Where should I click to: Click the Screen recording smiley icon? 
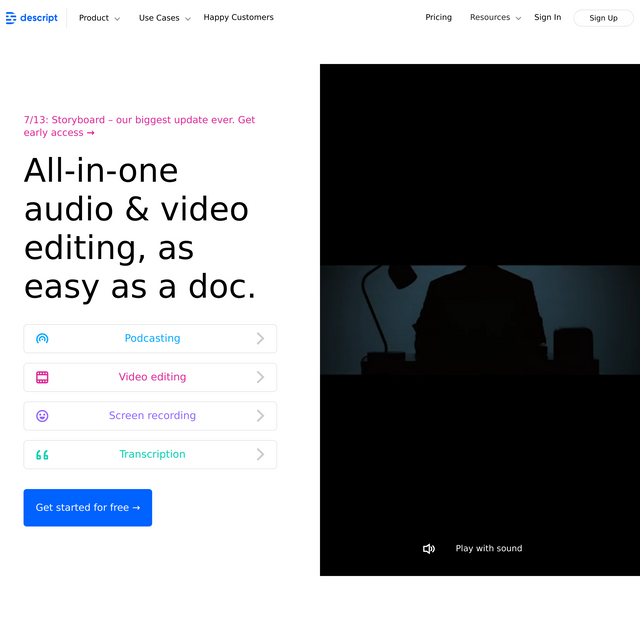click(x=42, y=416)
